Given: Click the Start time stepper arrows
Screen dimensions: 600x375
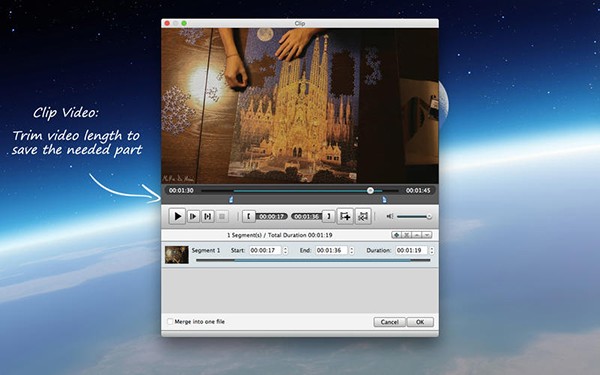Looking at the screenshot, I should click(285, 250).
